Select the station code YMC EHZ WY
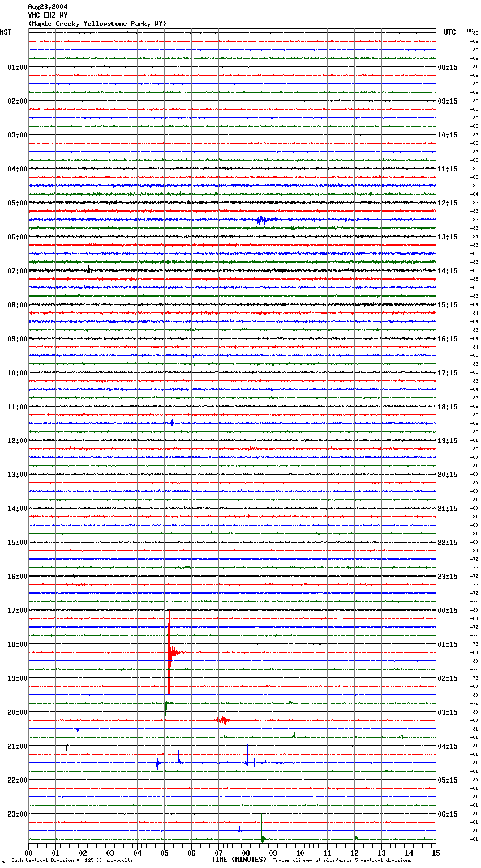Viewport: 481px width, 868px height. (x=48, y=15)
